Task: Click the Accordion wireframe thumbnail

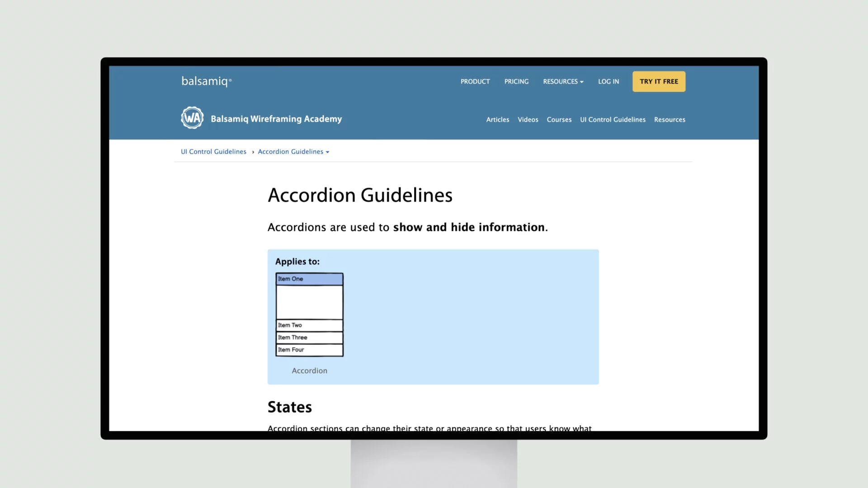Action: (x=310, y=315)
